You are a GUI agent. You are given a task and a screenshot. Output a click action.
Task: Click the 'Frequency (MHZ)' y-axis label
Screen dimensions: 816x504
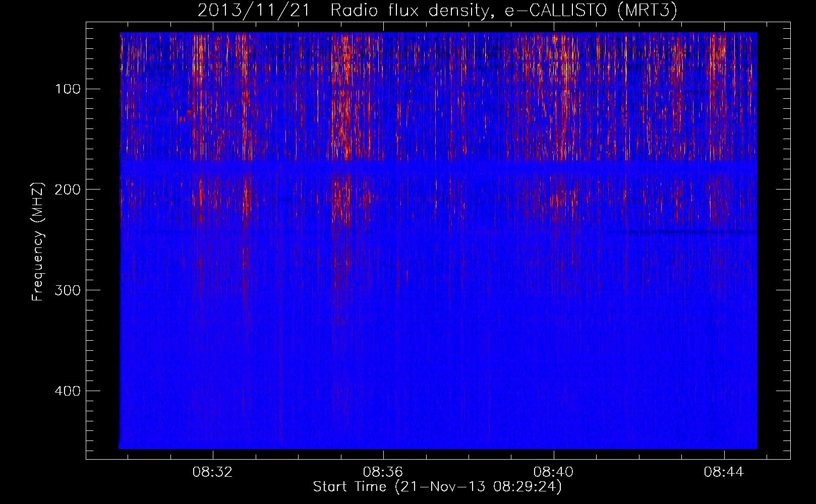coord(38,242)
